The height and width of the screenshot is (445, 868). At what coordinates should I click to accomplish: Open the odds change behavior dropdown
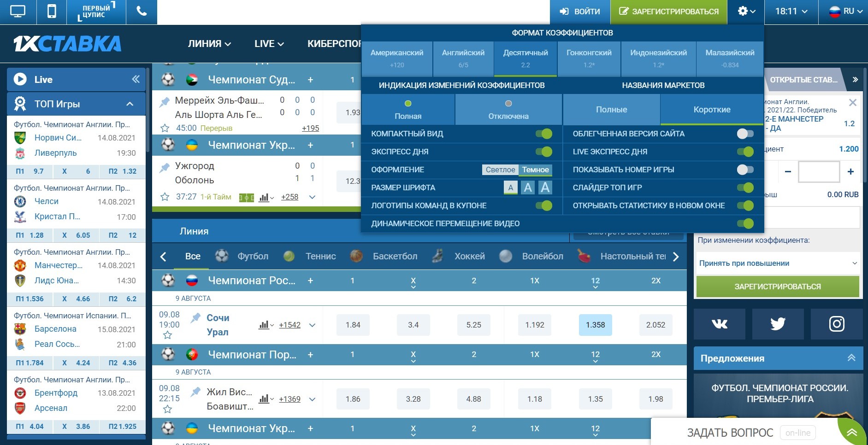[778, 263]
